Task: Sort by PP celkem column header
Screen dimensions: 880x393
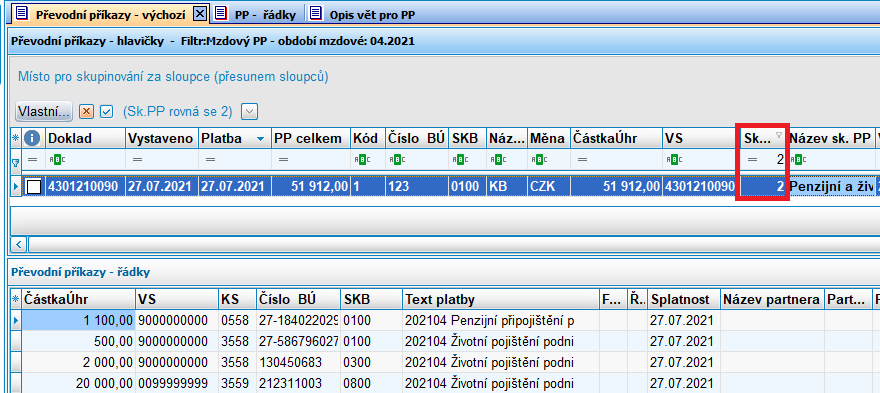Action: pos(310,139)
